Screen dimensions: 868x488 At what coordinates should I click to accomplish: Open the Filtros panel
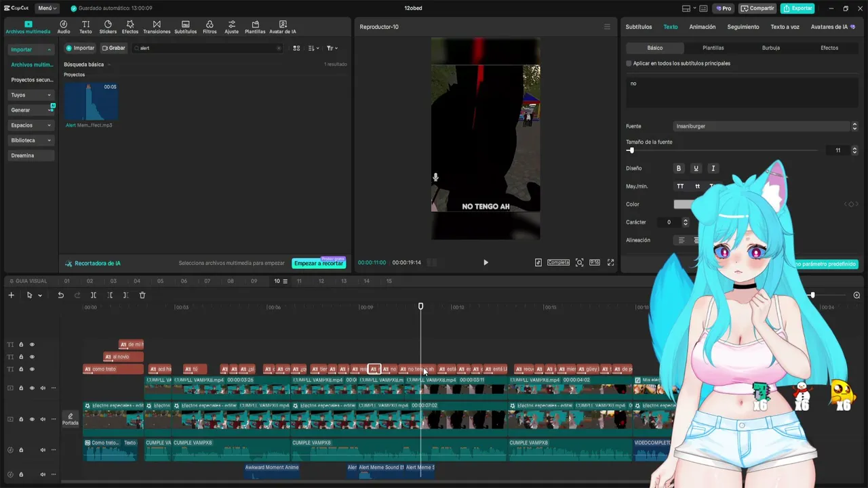pyautogui.click(x=210, y=27)
